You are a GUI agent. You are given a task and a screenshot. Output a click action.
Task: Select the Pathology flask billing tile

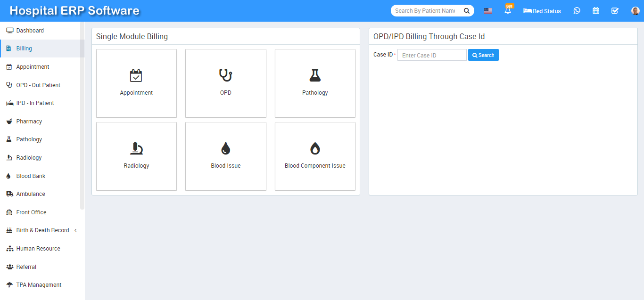click(315, 83)
